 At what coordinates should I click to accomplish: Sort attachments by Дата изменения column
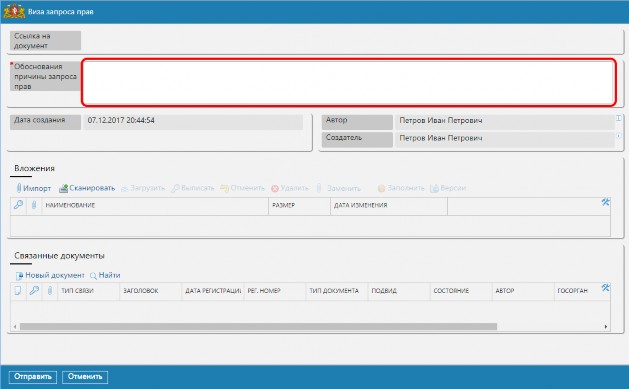click(389, 205)
